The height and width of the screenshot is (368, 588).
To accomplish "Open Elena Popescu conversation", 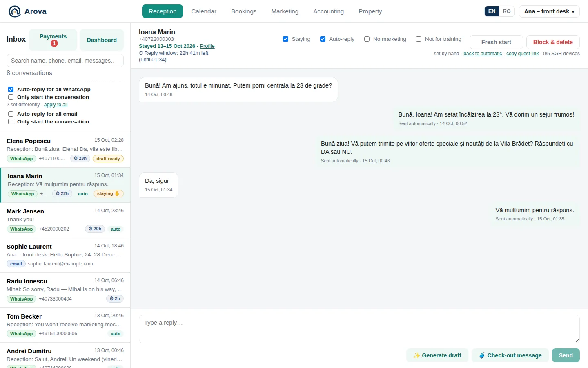I will coord(65,150).
